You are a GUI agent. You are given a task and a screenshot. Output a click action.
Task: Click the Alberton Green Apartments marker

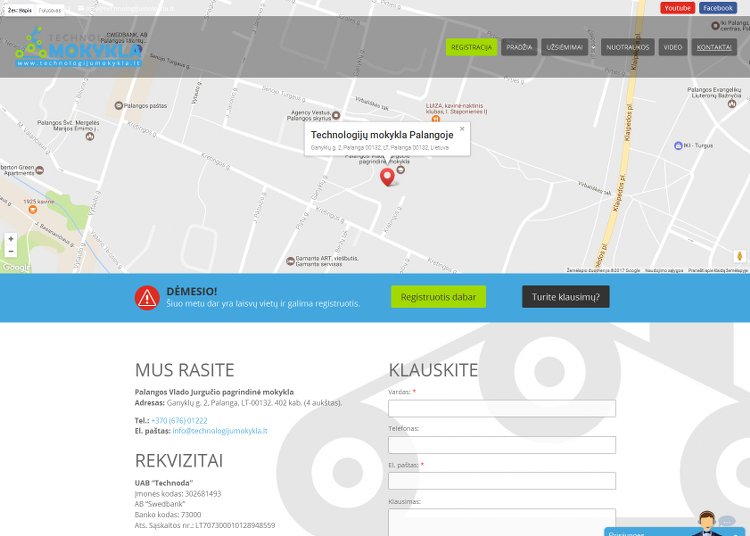click(40, 170)
